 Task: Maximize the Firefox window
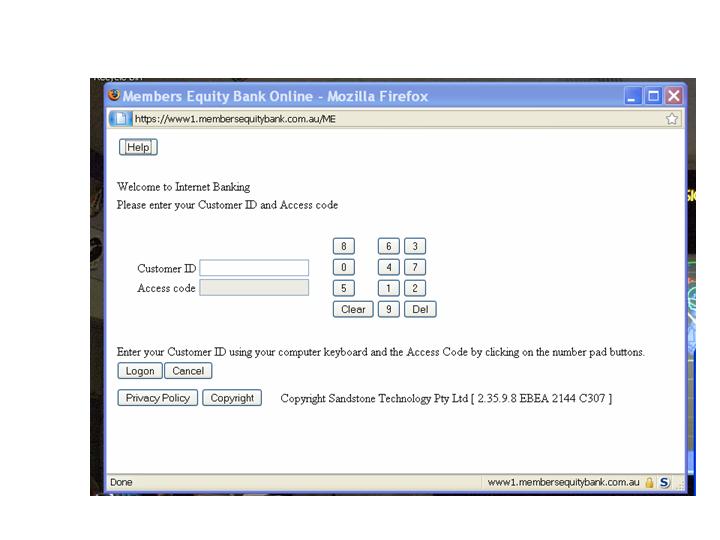(653, 96)
